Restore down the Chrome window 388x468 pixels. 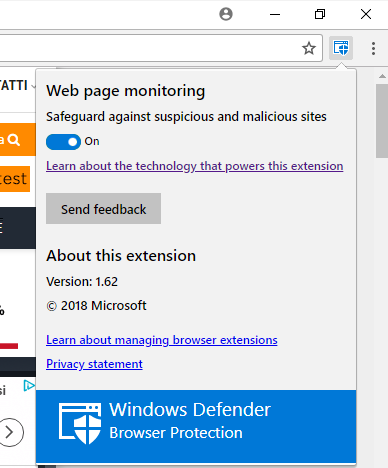click(x=320, y=14)
